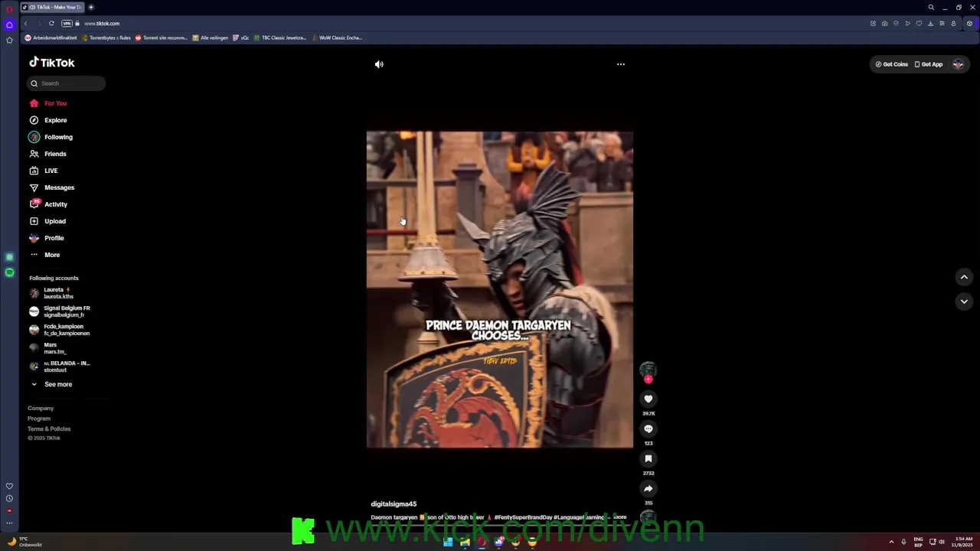Viewport: 980px width, 551px height.
Task: Open the Opera menu logo
Action: coord(9,8)
